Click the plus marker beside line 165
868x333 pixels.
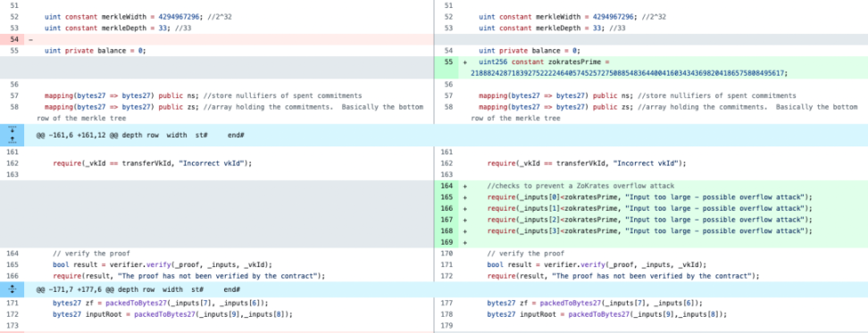tap(465, 197)
